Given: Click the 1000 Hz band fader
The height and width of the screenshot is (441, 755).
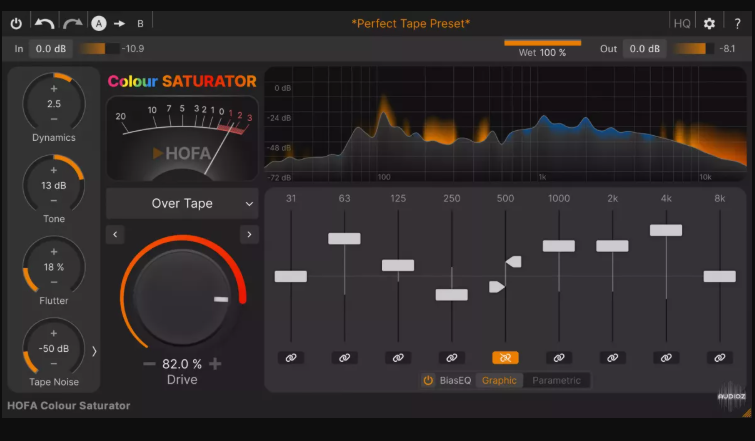Looking at the screenshot, I should (x=559, y=246).
